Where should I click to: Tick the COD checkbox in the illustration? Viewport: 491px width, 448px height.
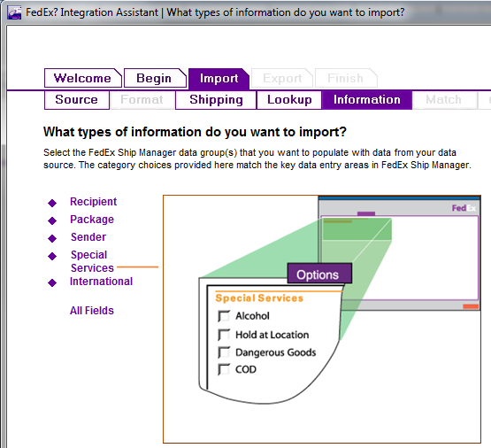pyautogui.click(x=224, y=370)
